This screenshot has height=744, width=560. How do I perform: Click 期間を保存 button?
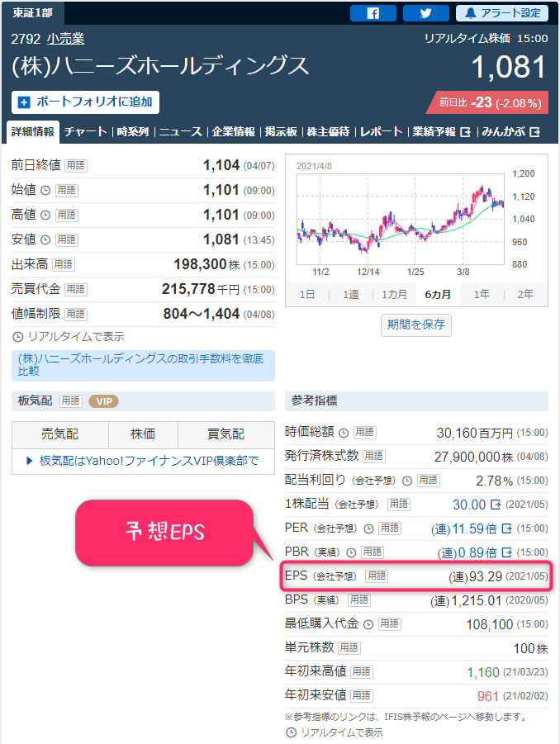pyautogui.click(x=416, y=325)
